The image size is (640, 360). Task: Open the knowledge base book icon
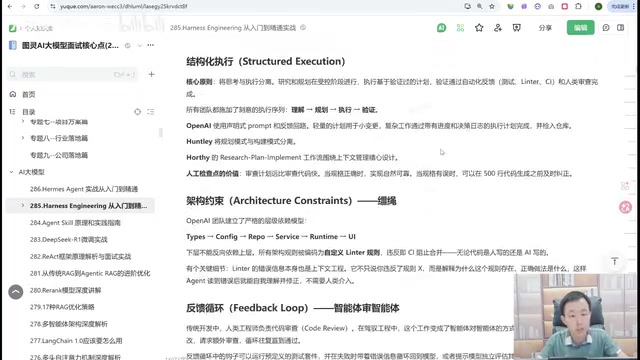pos(13,45)
